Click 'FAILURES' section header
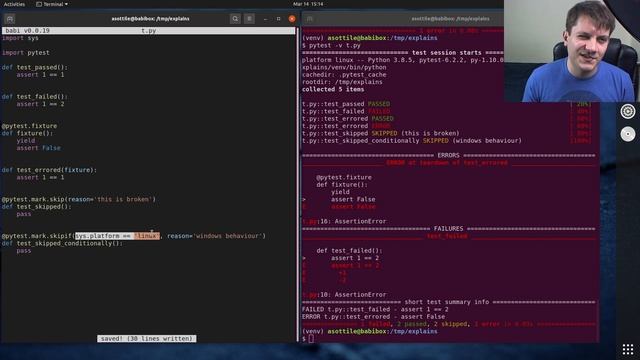Image resolution: width=640 pixels, height=360 pixels. pyautogui.click(x=448, y=229)
